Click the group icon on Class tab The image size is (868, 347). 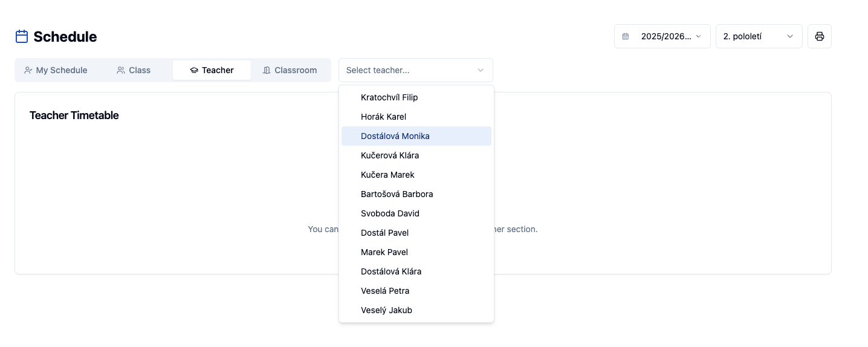[121, 70]
